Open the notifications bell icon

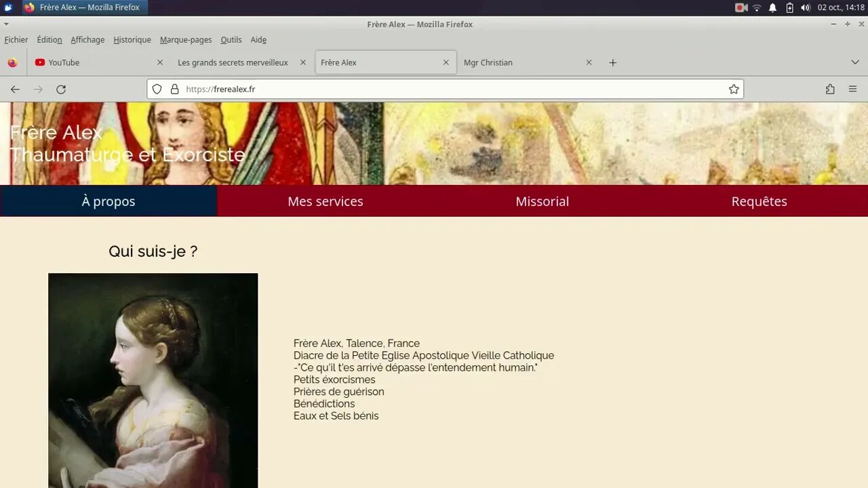coord(772,7)
